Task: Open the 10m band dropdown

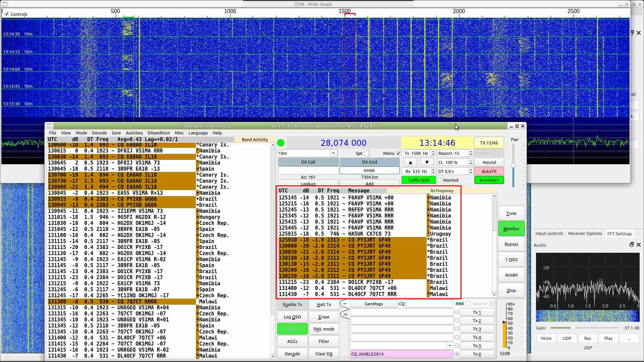Action: [333, 153]
